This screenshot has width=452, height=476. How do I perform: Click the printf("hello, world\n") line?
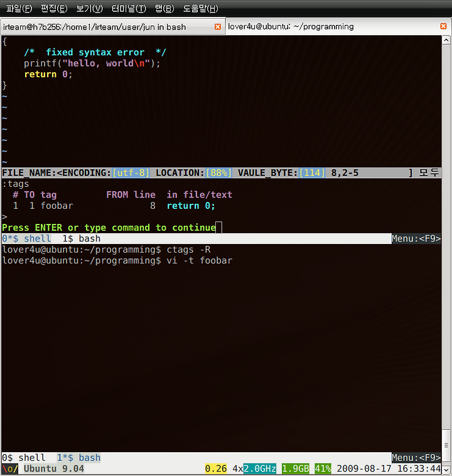coord(92,63)
